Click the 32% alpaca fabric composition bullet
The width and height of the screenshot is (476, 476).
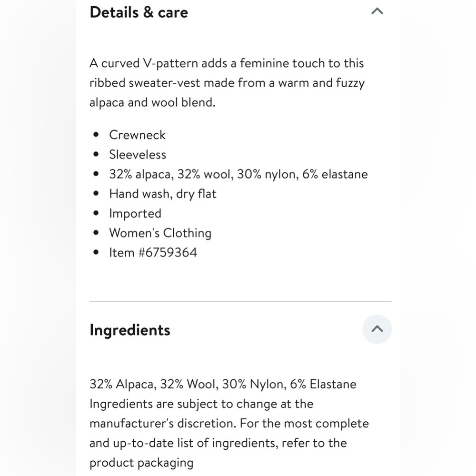tap(238, 174)
